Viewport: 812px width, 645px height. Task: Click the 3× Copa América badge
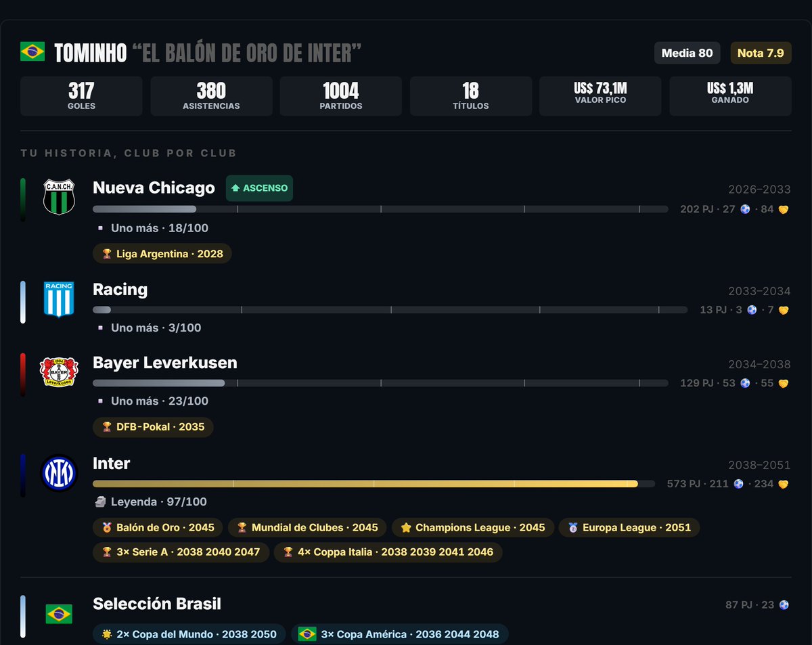pyautogui.click(x=399, y=634)
